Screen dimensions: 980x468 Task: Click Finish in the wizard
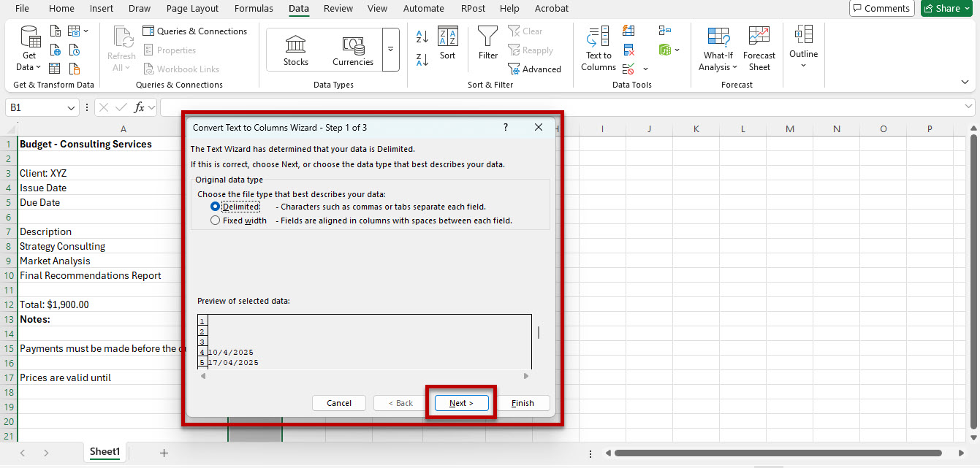(x=523, y=403)
